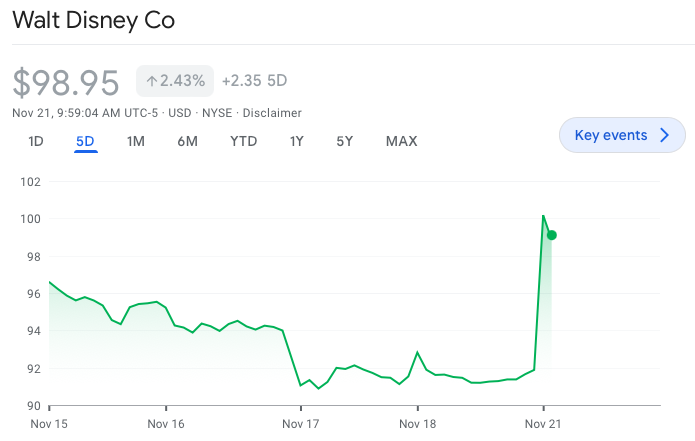Click the 96 y-axis label

[x=34, y=294]
